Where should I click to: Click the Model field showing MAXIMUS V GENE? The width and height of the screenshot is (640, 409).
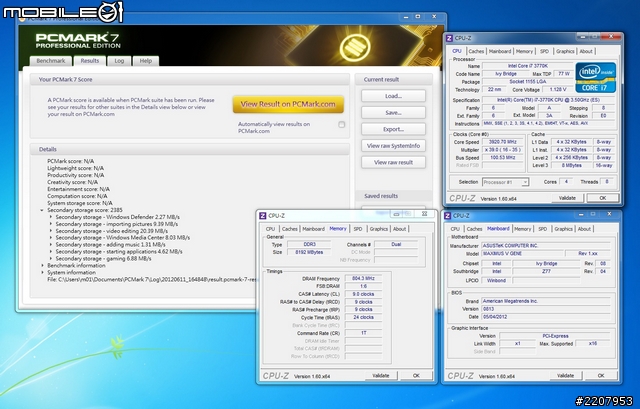pos(522,253)
